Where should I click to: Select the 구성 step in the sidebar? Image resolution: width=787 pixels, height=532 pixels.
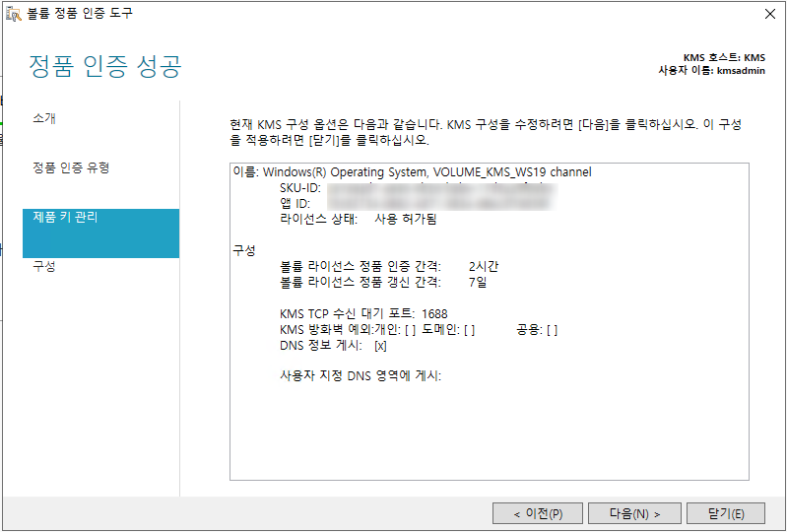pyautogui.click(x=44, y=266)
